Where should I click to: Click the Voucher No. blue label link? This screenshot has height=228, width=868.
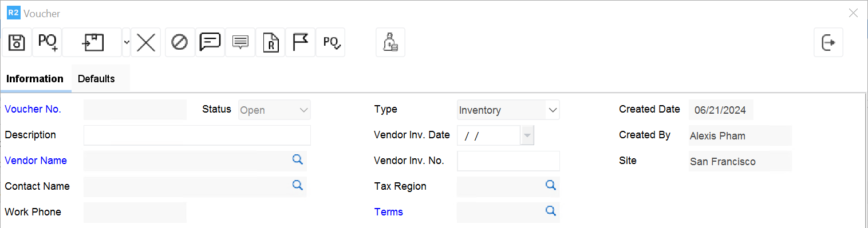[x=33, y=109]
